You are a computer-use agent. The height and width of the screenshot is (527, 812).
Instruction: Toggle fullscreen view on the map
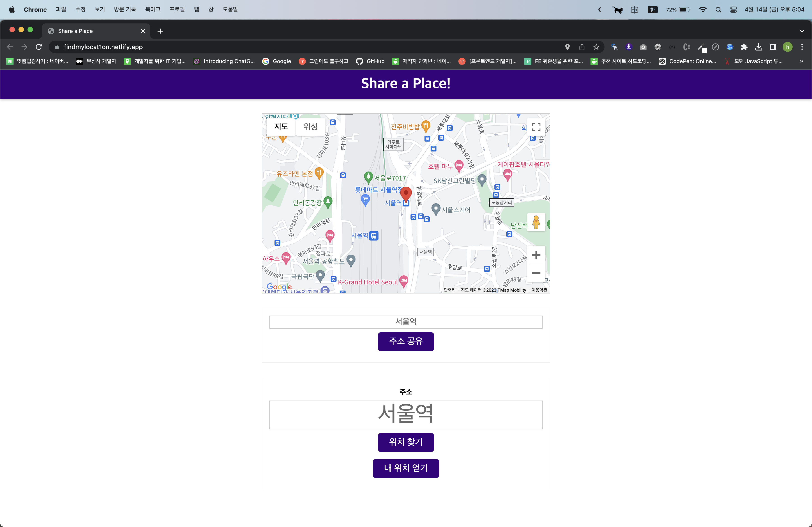coord(536,127)
